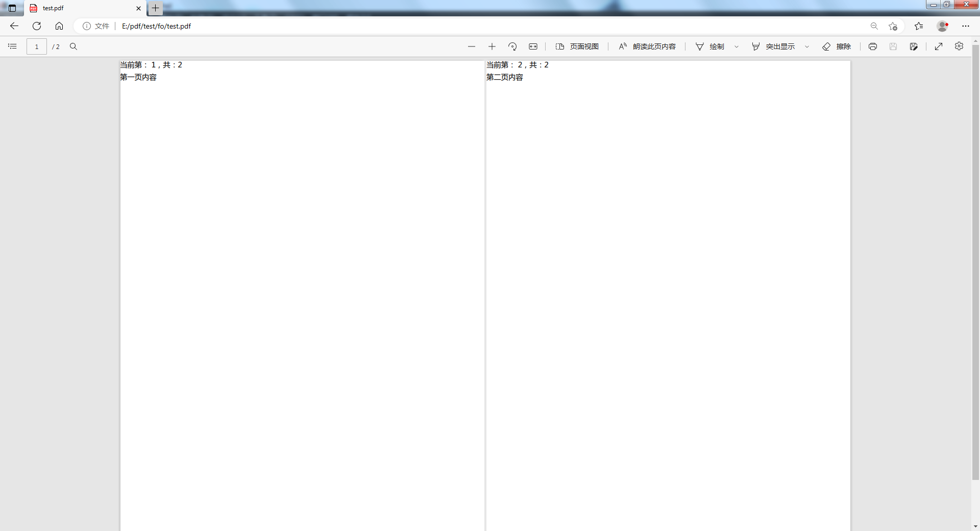
Task: Rotate the PDF page
Action: coord(512,46)
